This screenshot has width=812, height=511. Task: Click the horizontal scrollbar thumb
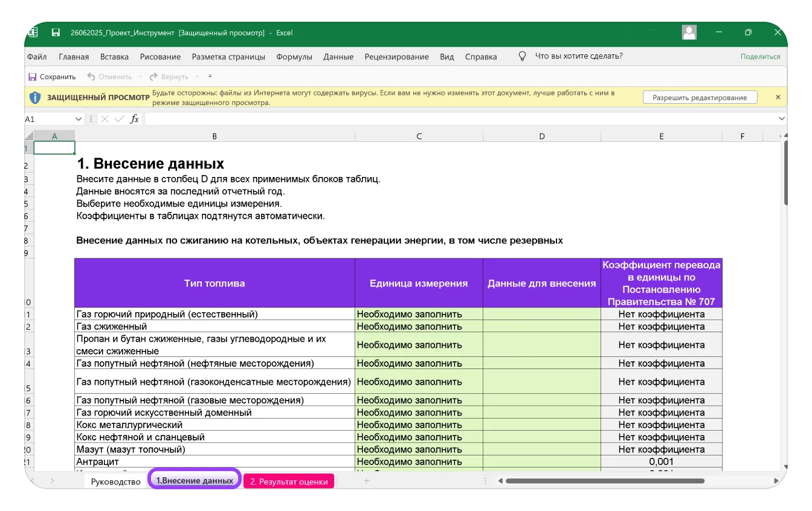(x=605, y=481)
